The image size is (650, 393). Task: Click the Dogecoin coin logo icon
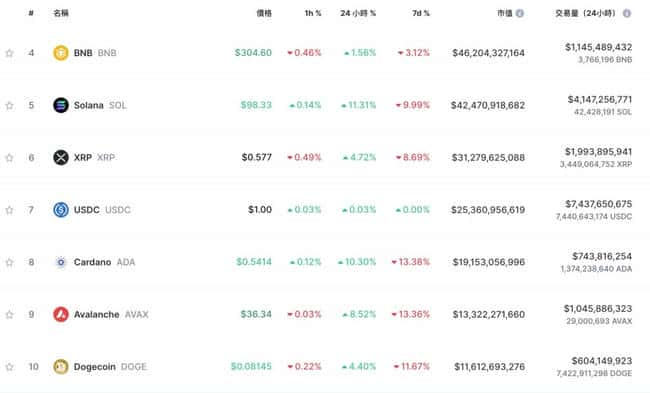pyautogui.click(x=61, y=366)
